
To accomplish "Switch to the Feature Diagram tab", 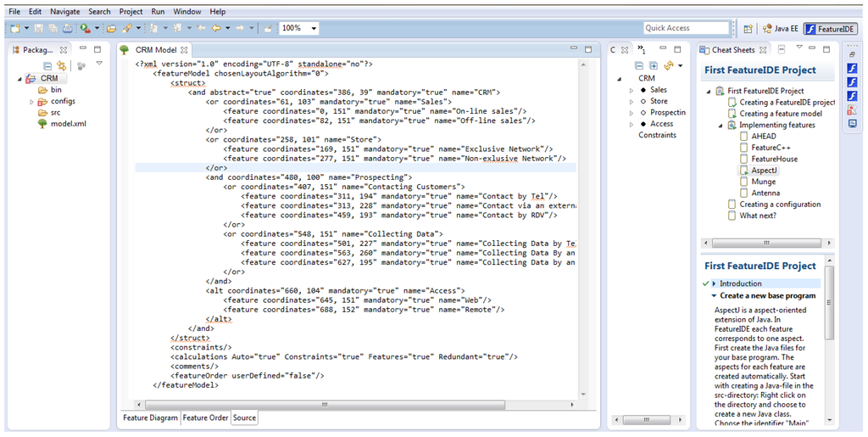I will 150,417.
